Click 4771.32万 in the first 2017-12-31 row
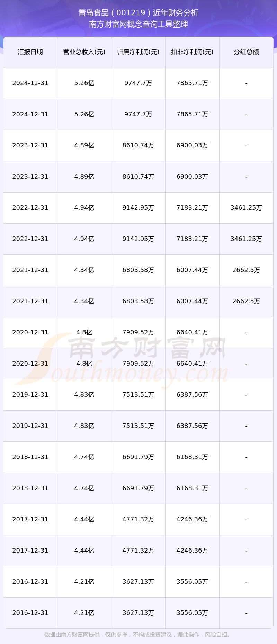Viewport: 277px width, 644px height. point(138,519)
